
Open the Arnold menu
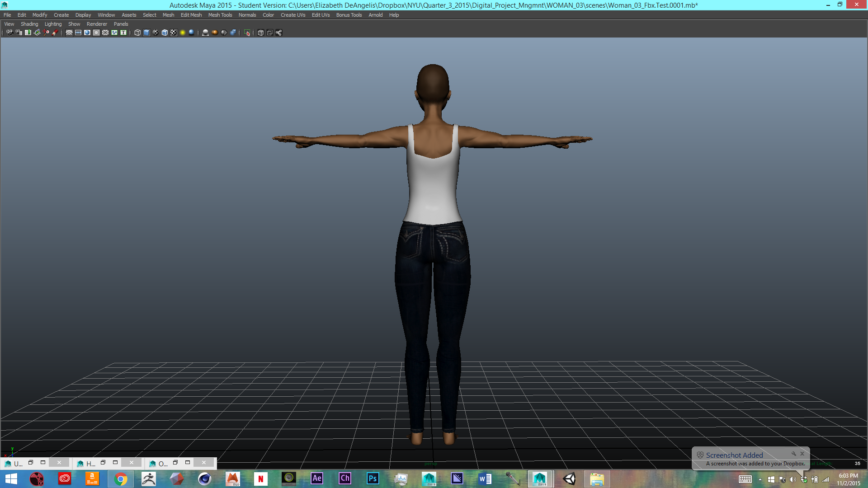click(x=376, y=15)
